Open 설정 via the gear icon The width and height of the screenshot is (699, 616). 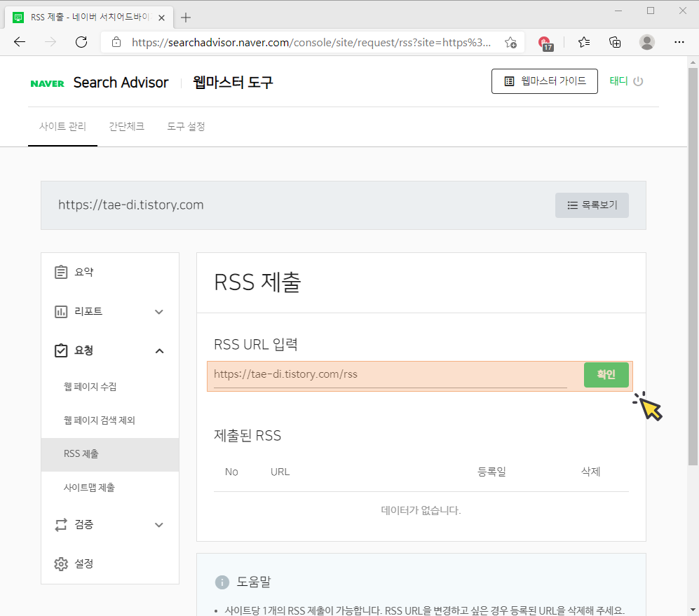point(61,563)
